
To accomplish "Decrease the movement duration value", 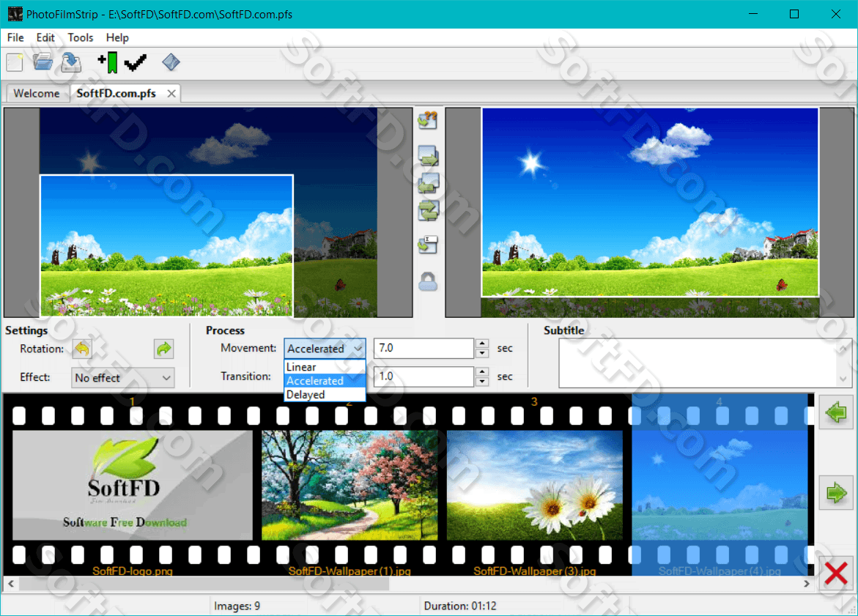I will [482, 353].
